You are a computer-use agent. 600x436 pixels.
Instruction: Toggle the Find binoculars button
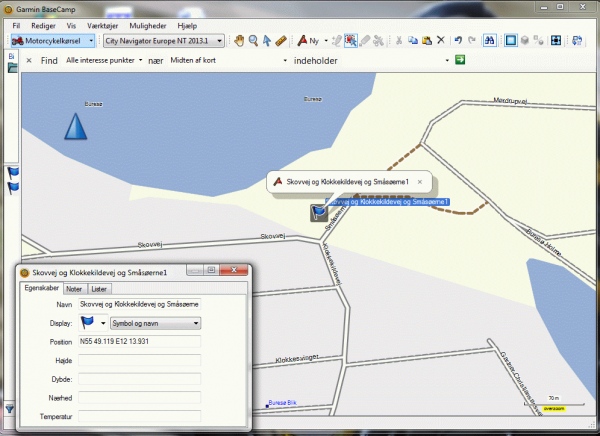[489, 41]
